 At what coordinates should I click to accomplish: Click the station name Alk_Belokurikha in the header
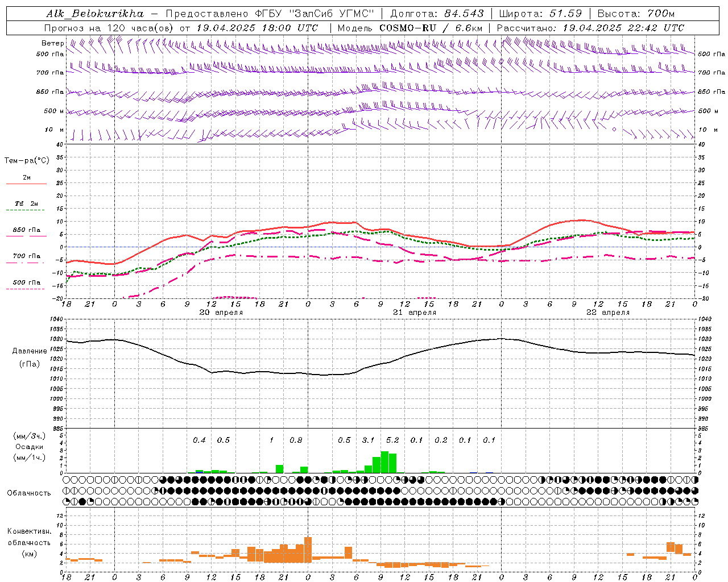95,14
